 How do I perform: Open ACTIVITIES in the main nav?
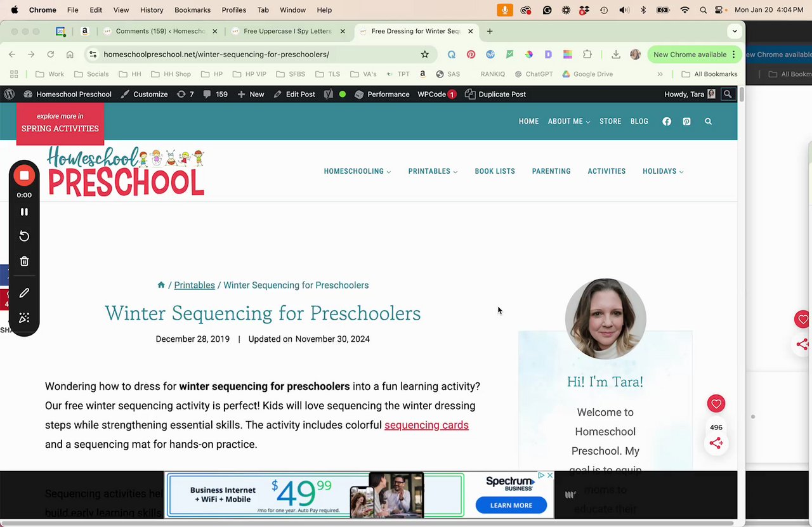(x=606, y=171)
